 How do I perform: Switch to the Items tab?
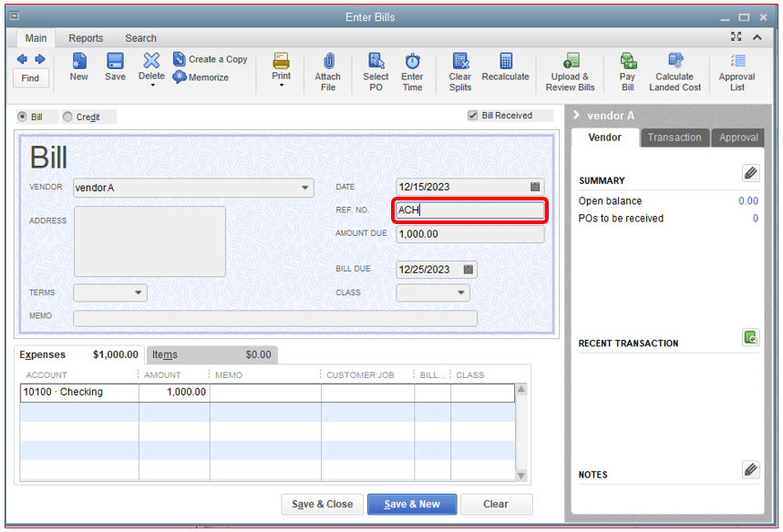(165, 355)
